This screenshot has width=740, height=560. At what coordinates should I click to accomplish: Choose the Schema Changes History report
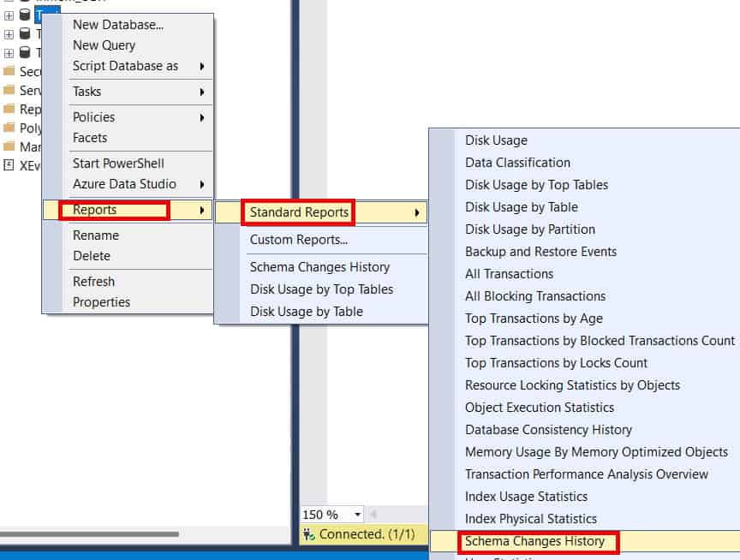coord(539,542)
